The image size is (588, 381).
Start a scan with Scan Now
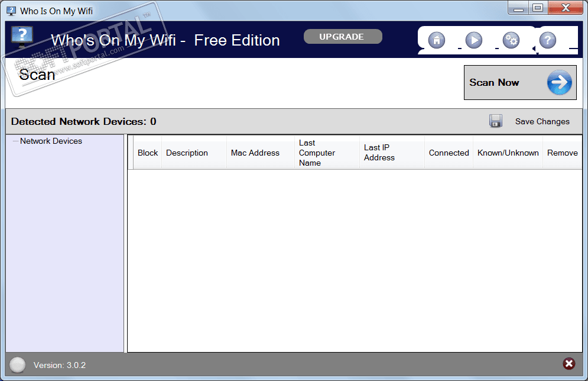pyautogui.click(x=520, y=83)
